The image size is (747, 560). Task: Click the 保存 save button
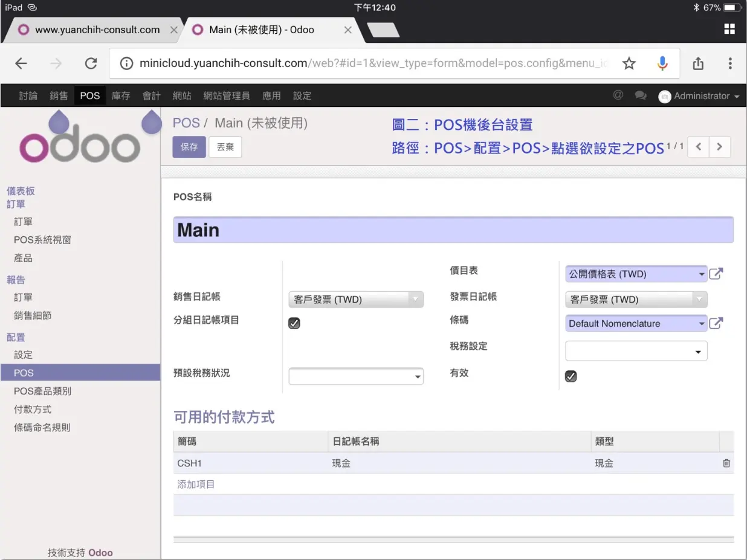(189, 147)
